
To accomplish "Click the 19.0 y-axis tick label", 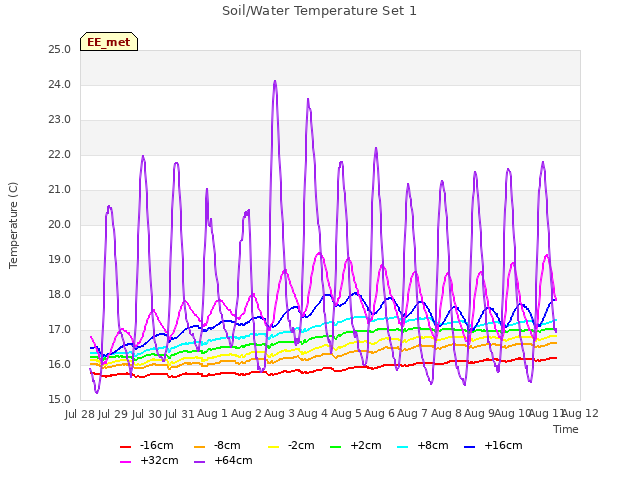I will (x=60, y=260).
